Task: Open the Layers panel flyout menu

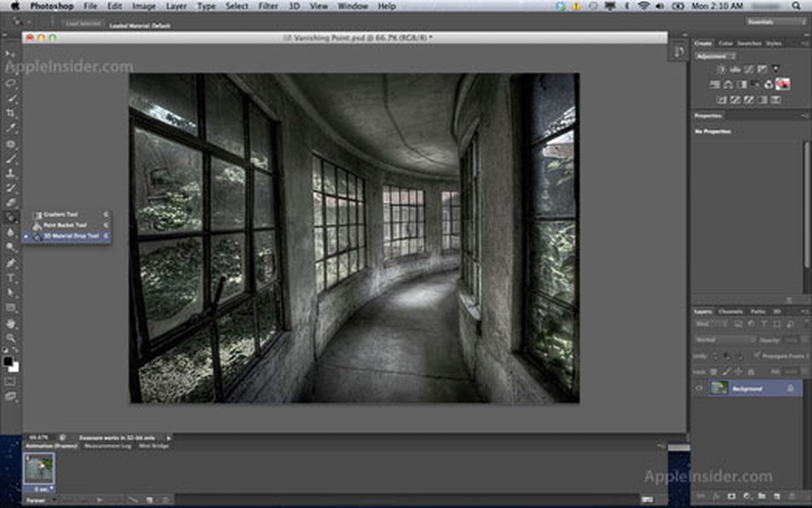Action: 805,312
